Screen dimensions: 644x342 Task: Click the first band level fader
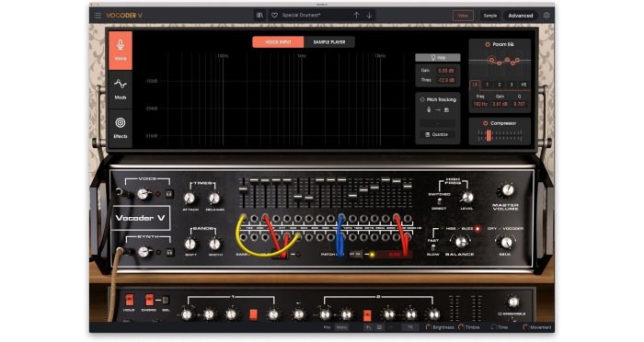(243, 189)
